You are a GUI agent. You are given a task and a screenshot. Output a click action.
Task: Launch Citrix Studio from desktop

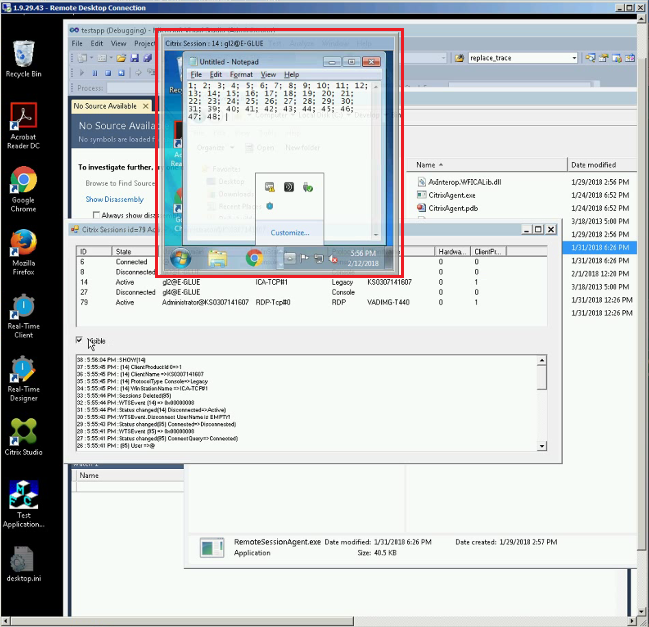(x=23, y=437)
